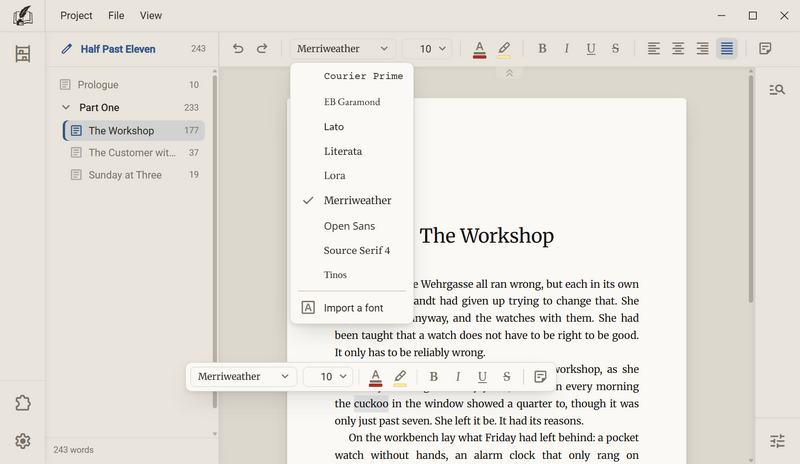Toggle italic in the floating toolbar
Viewport: 800px width, 464px height.
pyautogui.click(x=458, y=377)
